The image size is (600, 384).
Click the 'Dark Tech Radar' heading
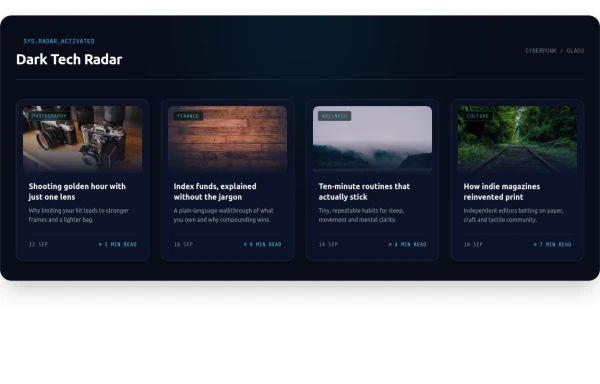pos(69,59)
